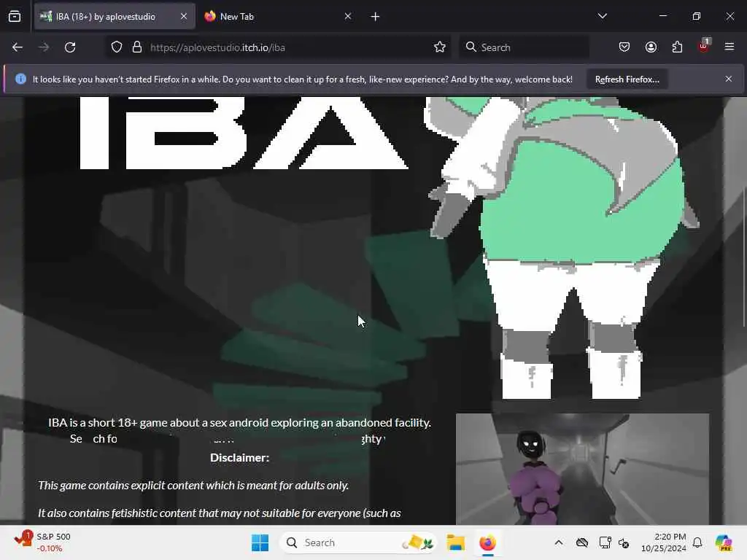Save page to Pocket
The width and height of the screenshot is (747, 560).
coord(624,47)
